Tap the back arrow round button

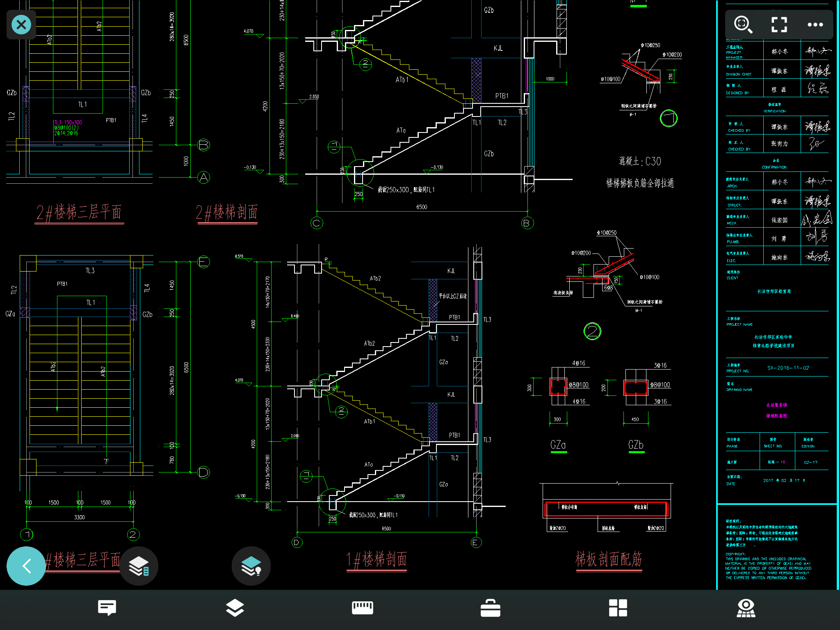(26, 566)
